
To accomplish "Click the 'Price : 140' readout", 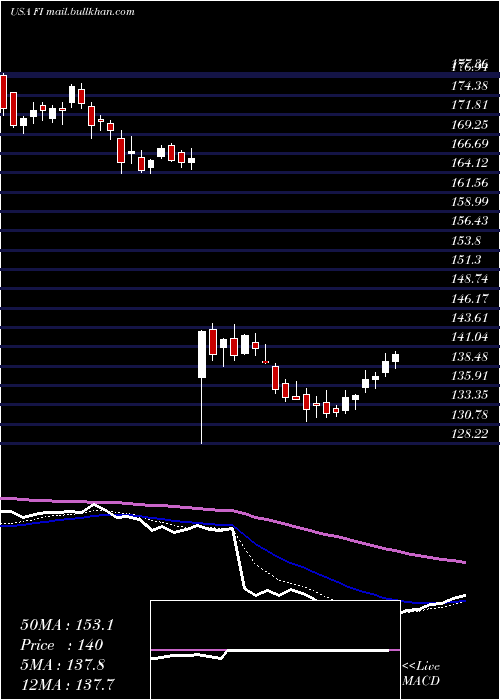I will (x=62, y=645).
